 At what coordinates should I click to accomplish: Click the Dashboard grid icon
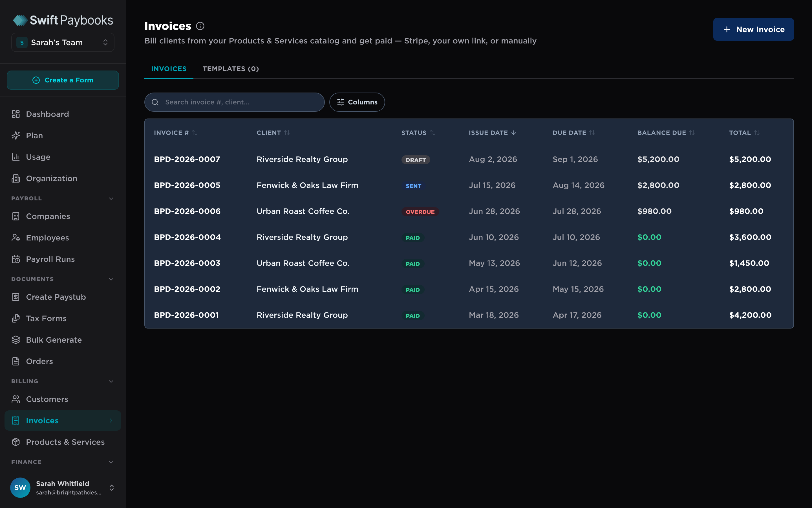(x=16, y=114)
